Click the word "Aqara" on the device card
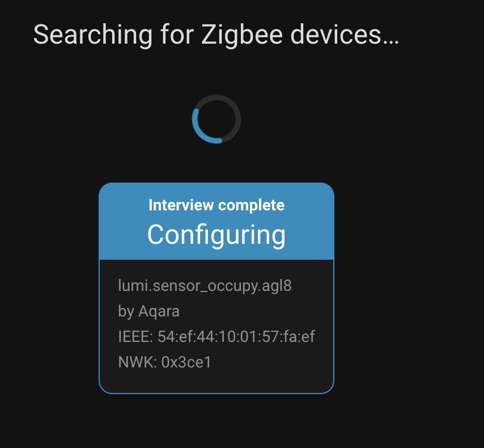484x448 pixels. click(x=159, y=311)
